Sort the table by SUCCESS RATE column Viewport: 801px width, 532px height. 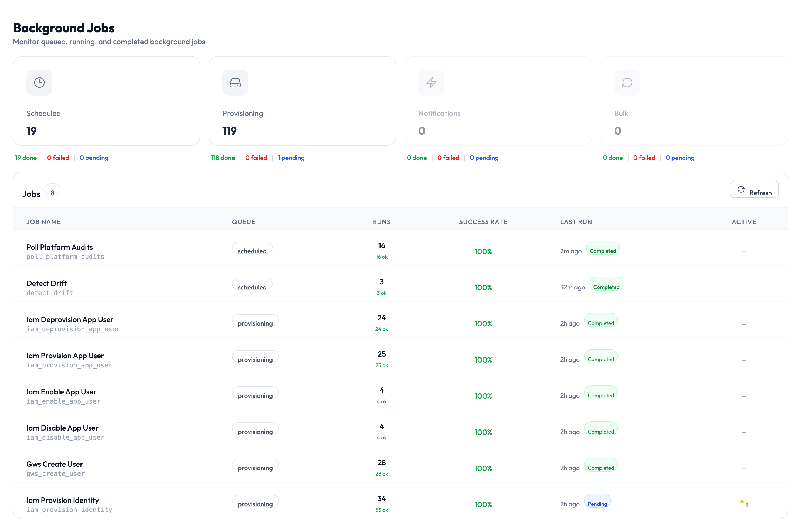[x=483, y=222]
